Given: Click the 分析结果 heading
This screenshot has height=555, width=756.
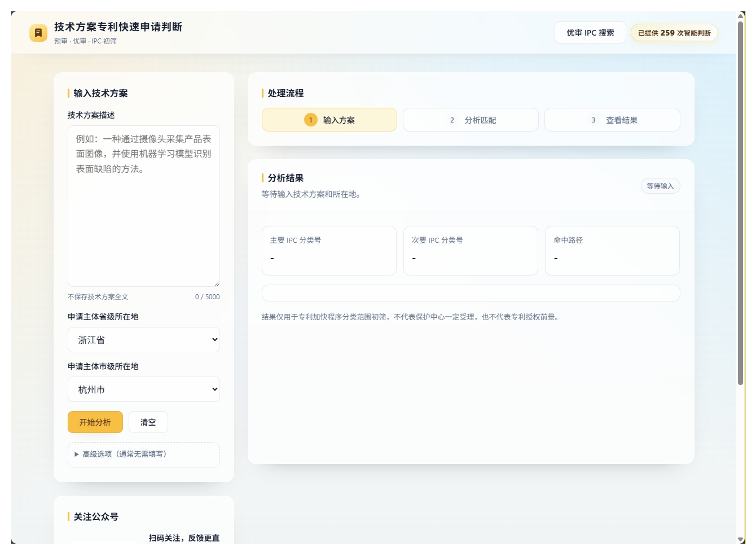Looking at the screenshot, I should pos(285,178).
